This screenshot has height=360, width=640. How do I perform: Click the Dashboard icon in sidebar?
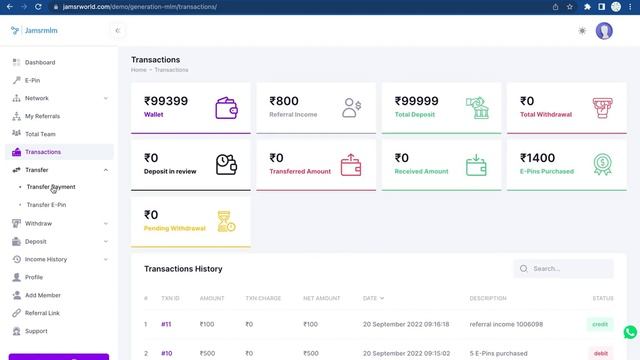[x=16, y=62]
